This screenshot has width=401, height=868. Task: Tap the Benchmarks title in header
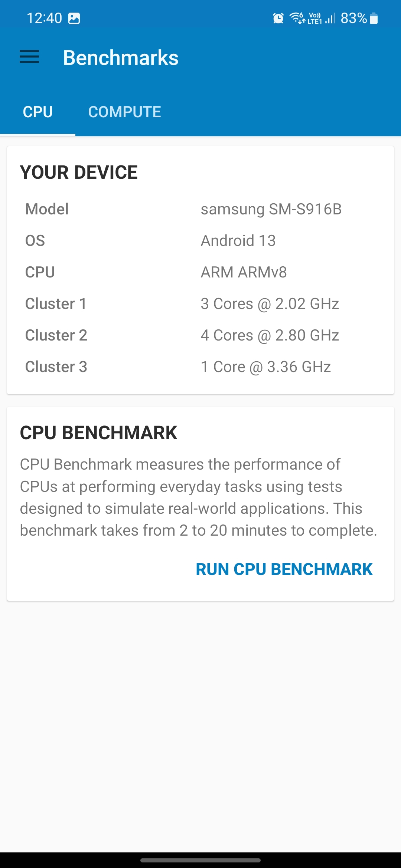tap(121, 58)
